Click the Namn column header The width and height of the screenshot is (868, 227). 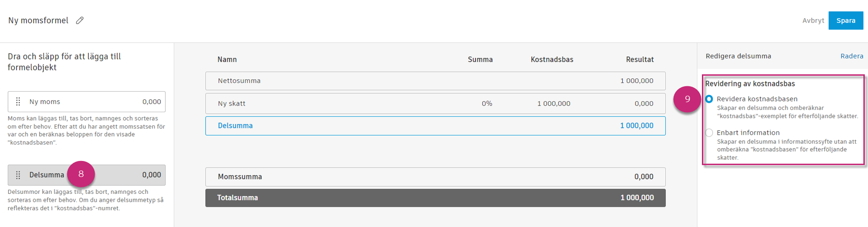(227, 59)
